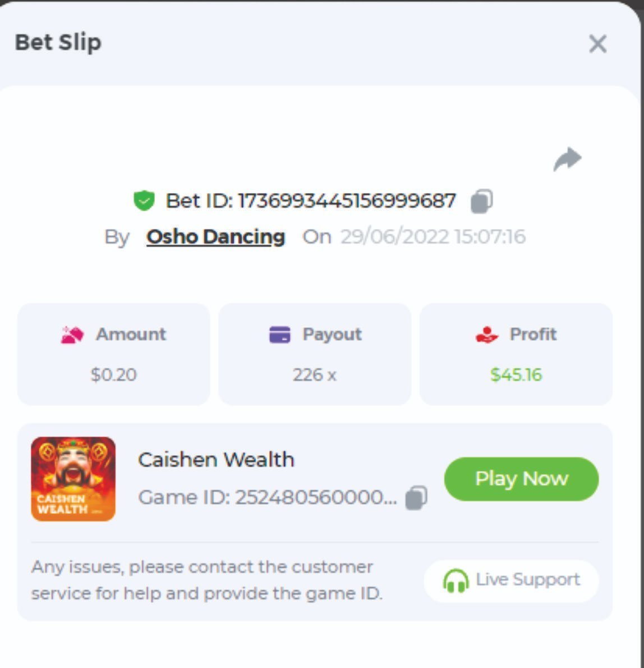Click the Bet ID number text

(311, 200)
